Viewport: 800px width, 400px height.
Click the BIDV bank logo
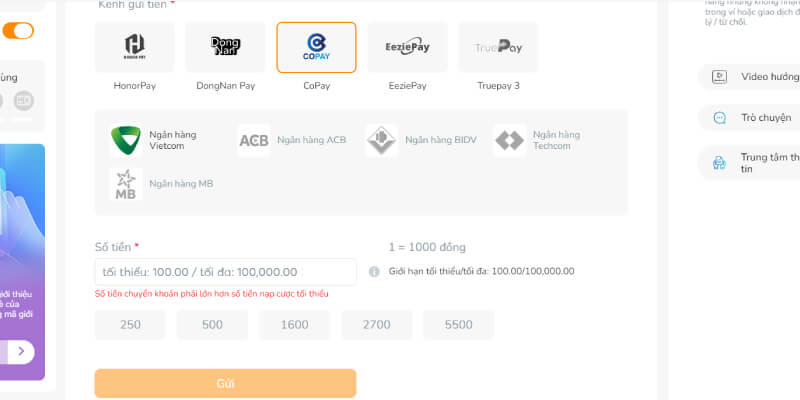[x=382, y=140]
